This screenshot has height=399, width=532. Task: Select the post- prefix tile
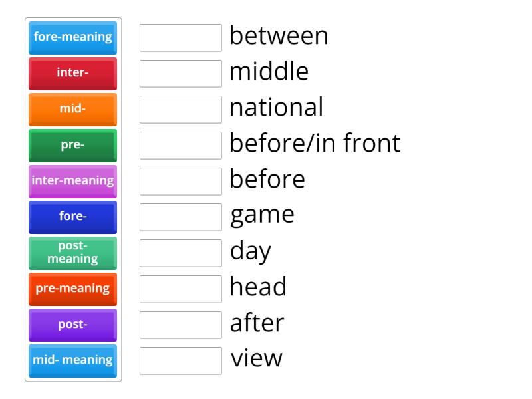(x=72, y=325)
